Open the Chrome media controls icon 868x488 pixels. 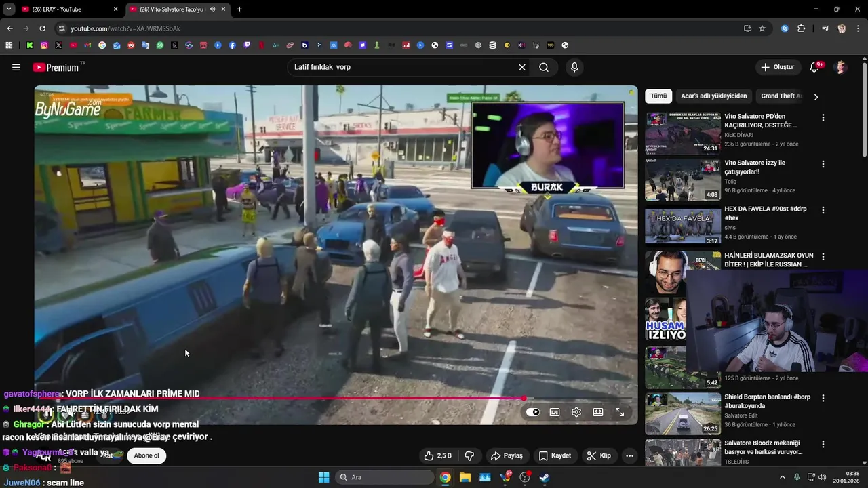pyautogui.click(x=825, y=28)
